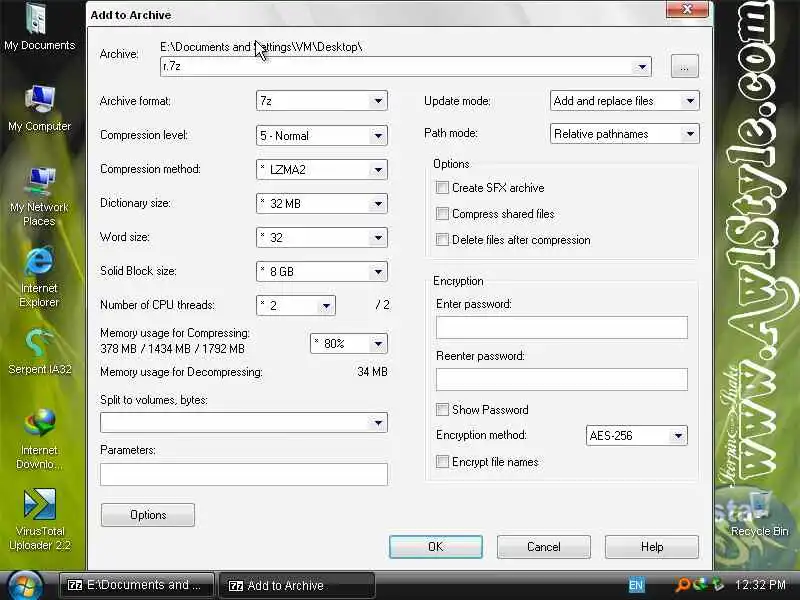
Task: Open the Serpent IA32 desktop icon
Action: click(x=39, y=352)
